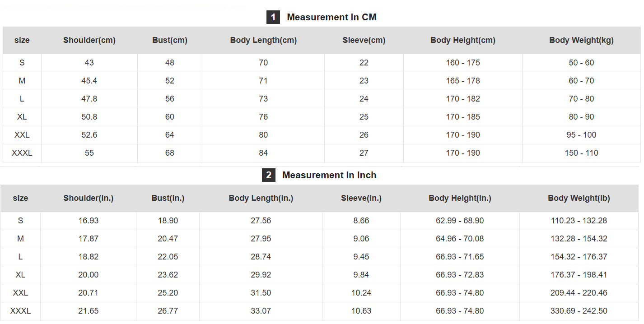Click the Body Length(cm) column header
This screenshot has height=324, width=644.
[x=263, y=40]
